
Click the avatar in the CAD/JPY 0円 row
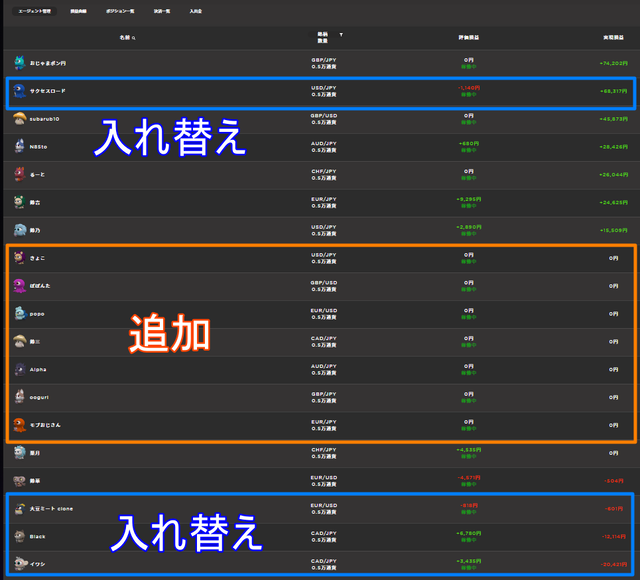19,341
